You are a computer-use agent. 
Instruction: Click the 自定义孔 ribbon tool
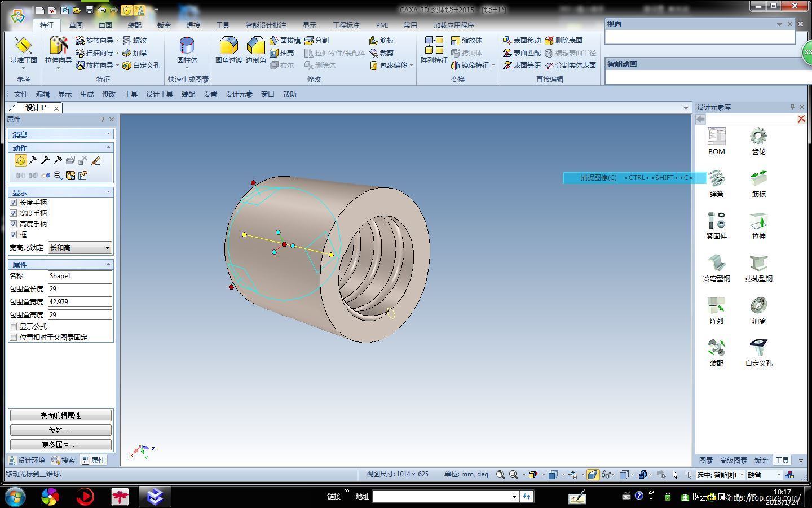[x=142, y=65]
